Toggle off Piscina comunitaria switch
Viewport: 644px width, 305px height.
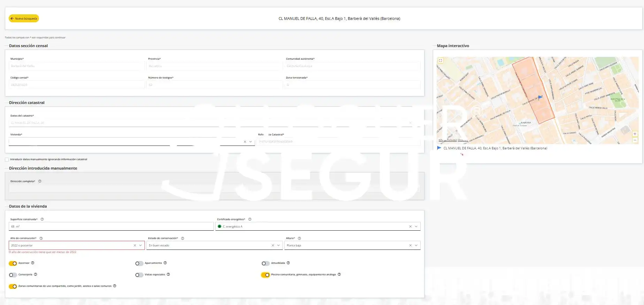266,275
